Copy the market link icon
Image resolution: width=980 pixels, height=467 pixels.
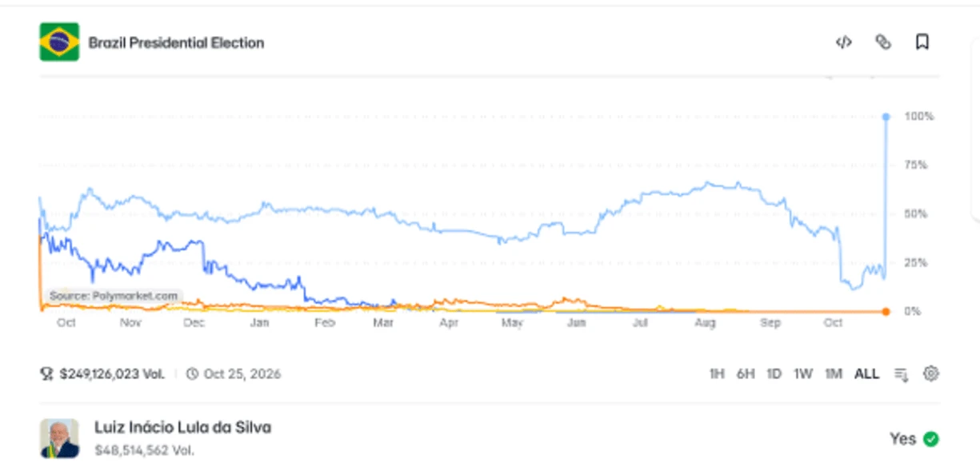coord(883,42)
